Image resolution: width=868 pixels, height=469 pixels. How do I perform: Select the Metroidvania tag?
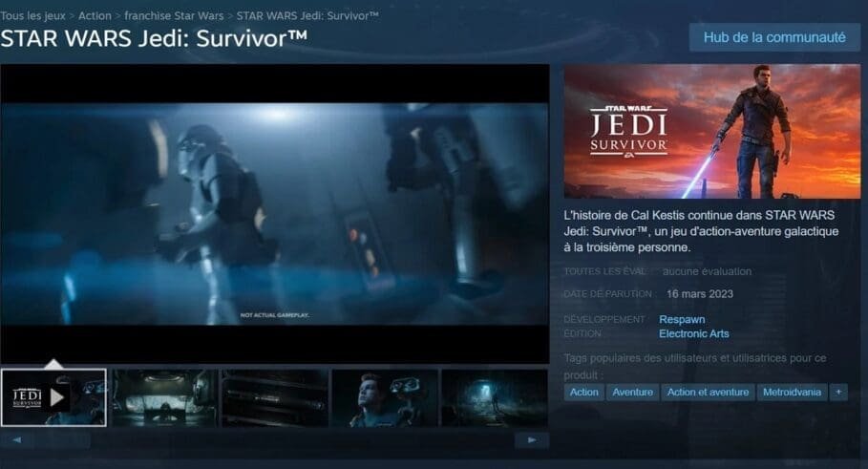tap(792, 392)
